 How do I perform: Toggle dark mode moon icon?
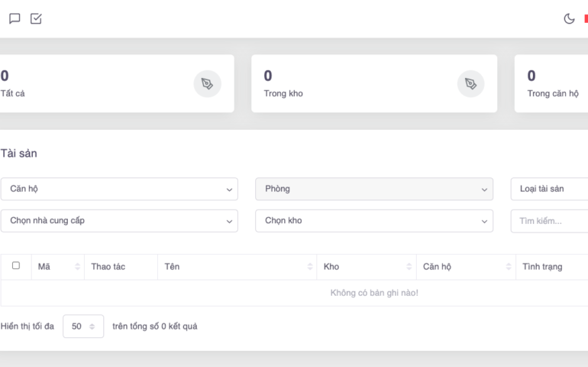click(569, 18)
